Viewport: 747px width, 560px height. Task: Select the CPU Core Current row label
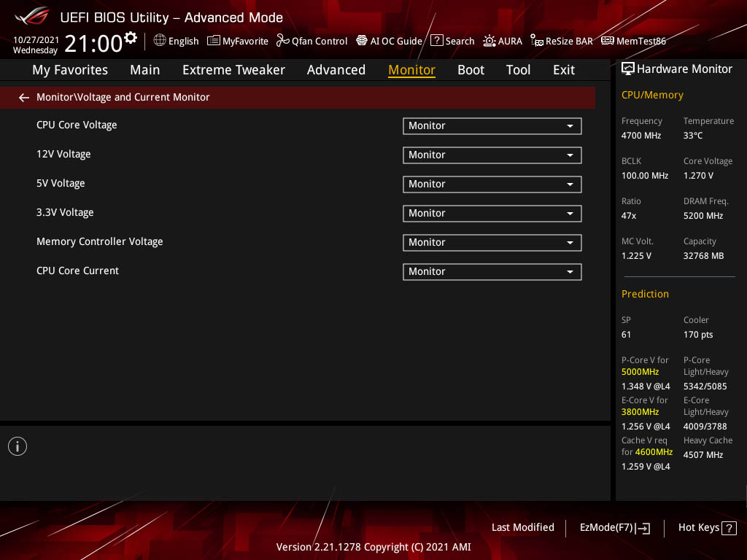[77, 271]
